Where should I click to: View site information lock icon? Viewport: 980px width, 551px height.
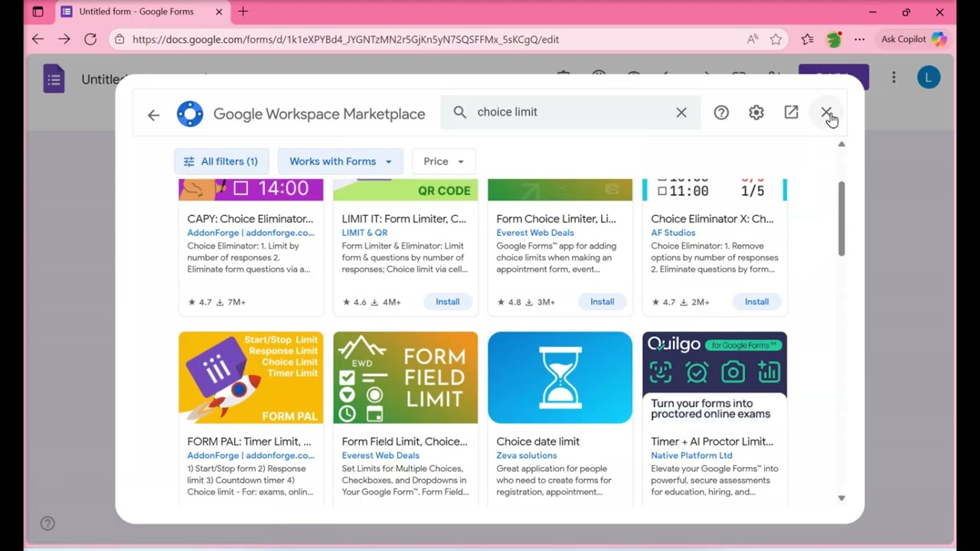tap(119, 39)
